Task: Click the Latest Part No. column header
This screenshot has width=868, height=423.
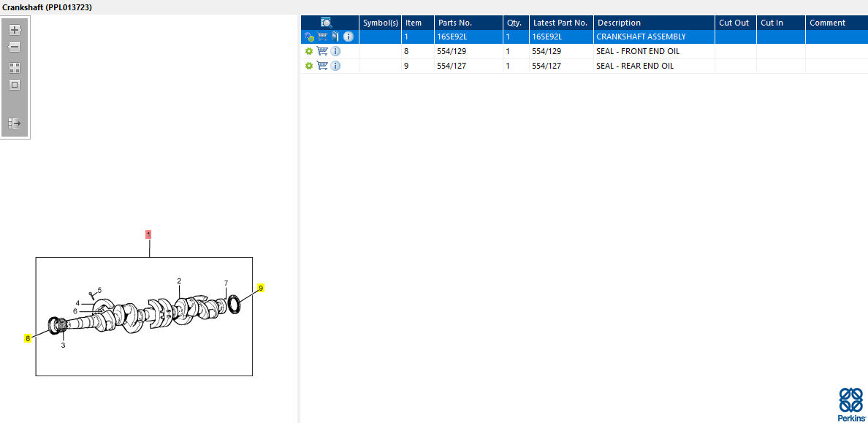Action: click(561, 23)
